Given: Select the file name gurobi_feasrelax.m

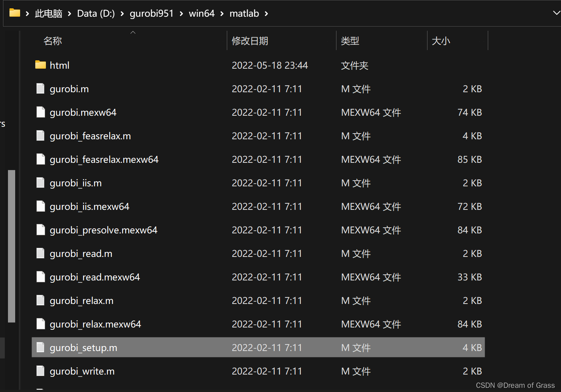Looking at the screenshot, I should (x=90, y=136).
